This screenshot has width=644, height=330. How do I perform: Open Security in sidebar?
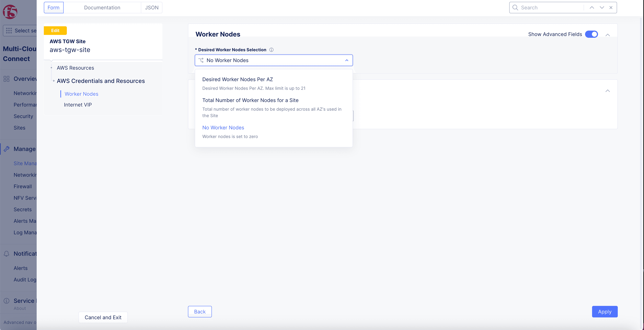[x=23, y=116]
